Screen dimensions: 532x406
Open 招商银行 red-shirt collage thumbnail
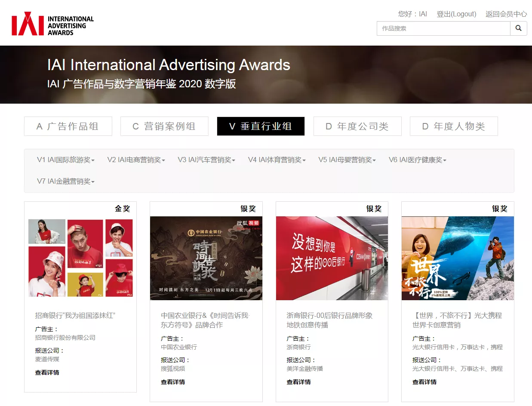click(80, 258)
